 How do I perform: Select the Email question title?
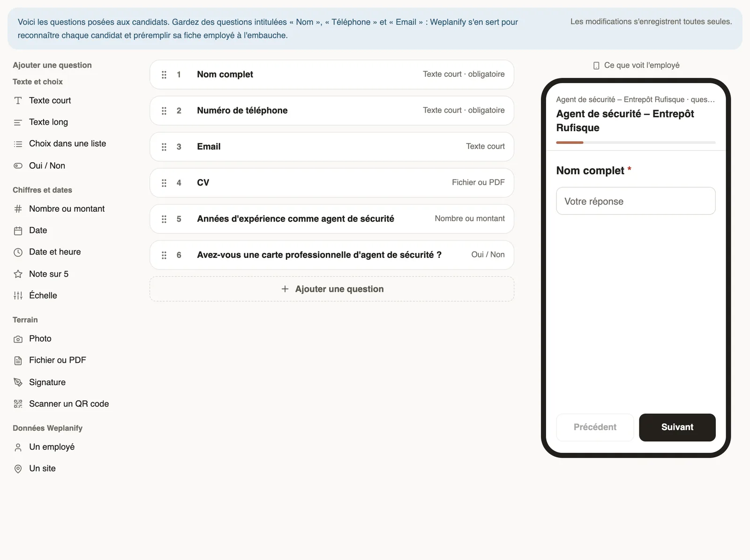209,146
